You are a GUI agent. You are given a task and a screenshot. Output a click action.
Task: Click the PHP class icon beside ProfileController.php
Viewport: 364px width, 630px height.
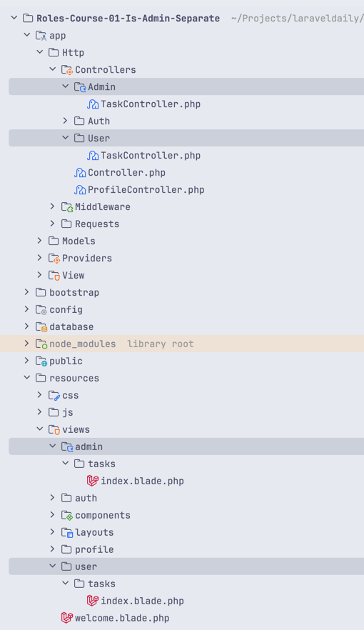click(x=80, y=190)
